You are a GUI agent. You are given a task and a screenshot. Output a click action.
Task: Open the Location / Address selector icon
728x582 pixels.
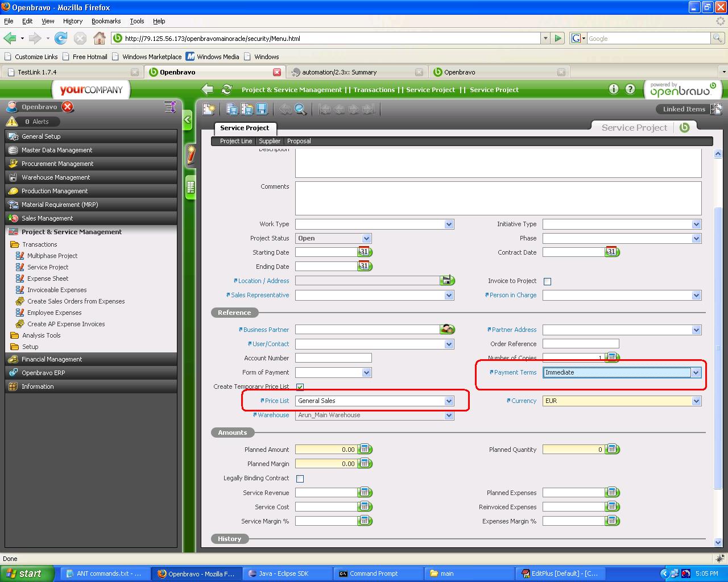tap(447, 280)
